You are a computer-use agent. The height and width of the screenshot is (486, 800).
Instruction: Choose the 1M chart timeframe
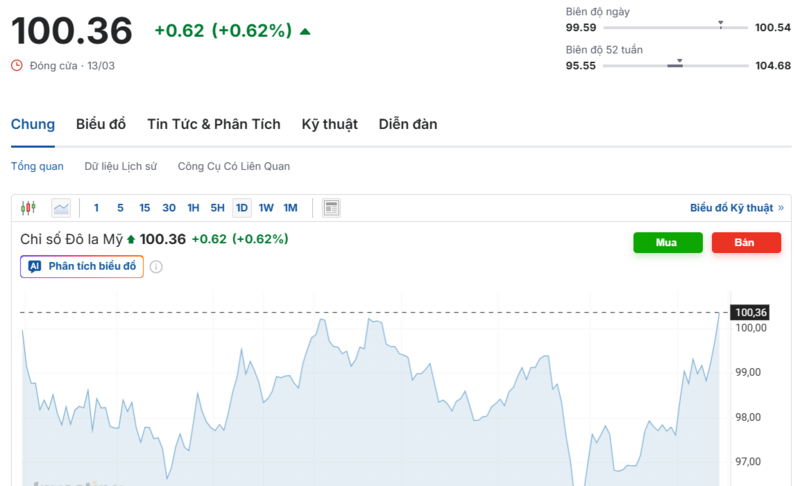290,208
